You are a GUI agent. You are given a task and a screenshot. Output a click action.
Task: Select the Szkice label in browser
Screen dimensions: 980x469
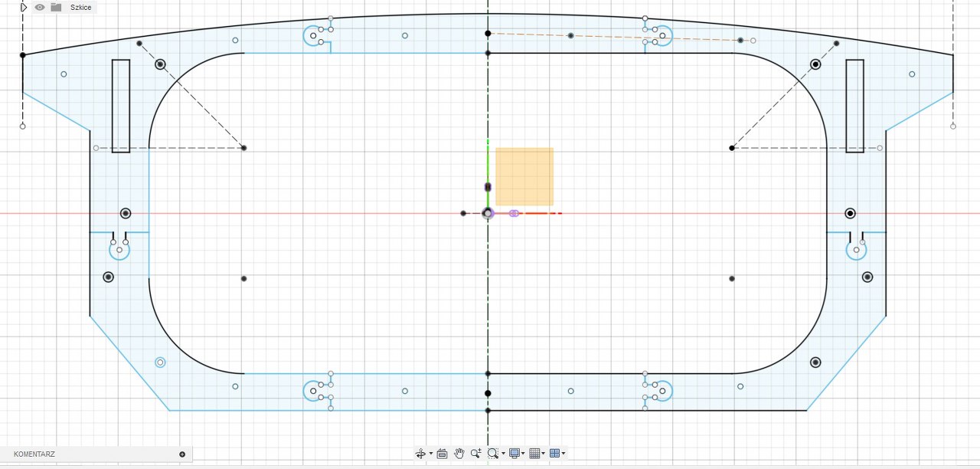pyautogui.click(x=80, y=7)
